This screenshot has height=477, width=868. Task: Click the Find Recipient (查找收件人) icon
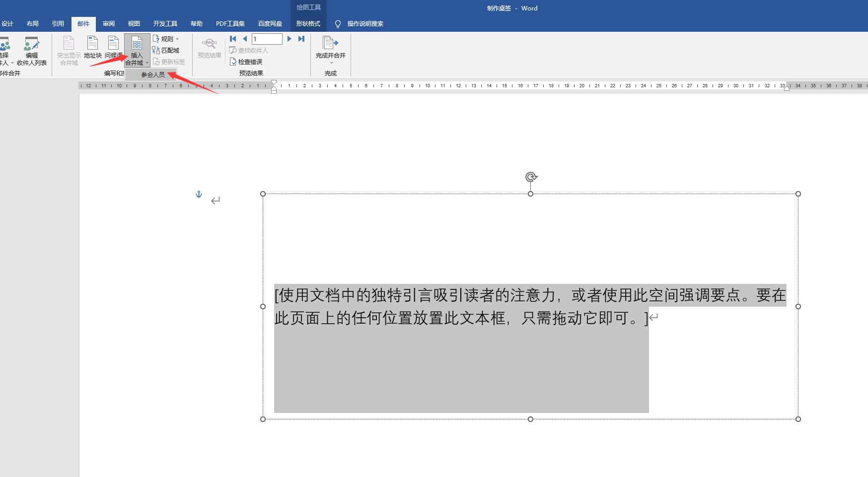coord(233,50)
